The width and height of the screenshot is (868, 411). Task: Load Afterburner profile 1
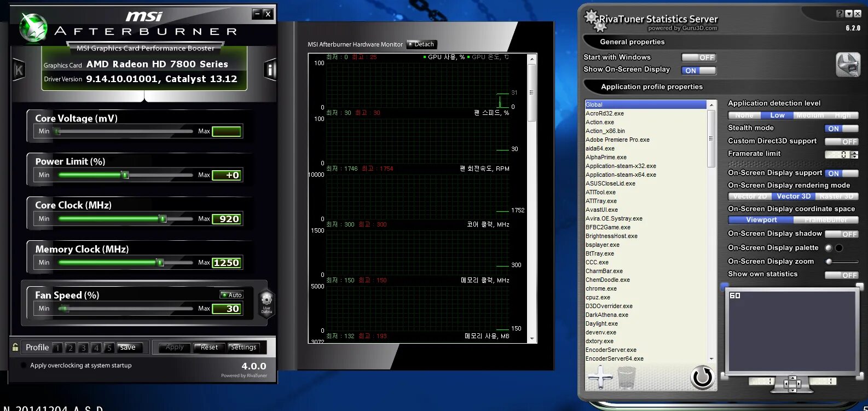tap(57, 348)
